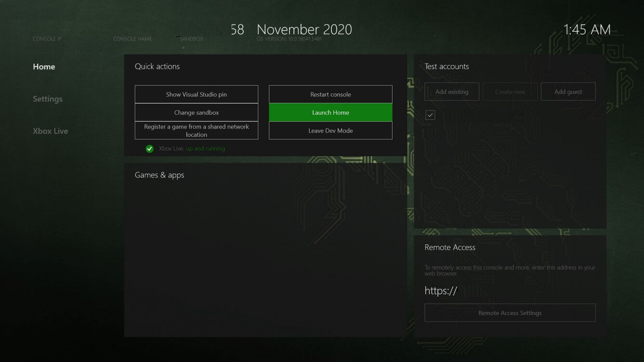644x362 pixels.
Task: Click Add guest button
Action: (568, 91)
